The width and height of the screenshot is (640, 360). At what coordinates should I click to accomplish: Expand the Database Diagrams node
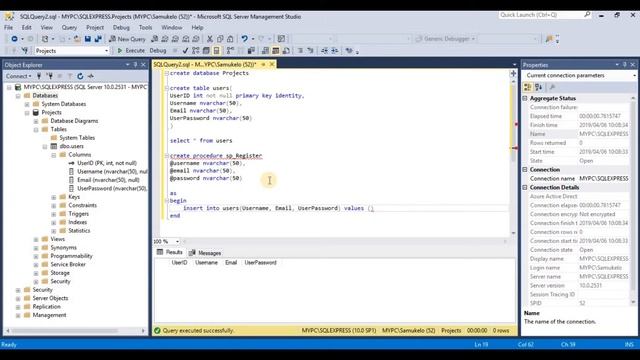pyautogui.click(x=36, y=121)
